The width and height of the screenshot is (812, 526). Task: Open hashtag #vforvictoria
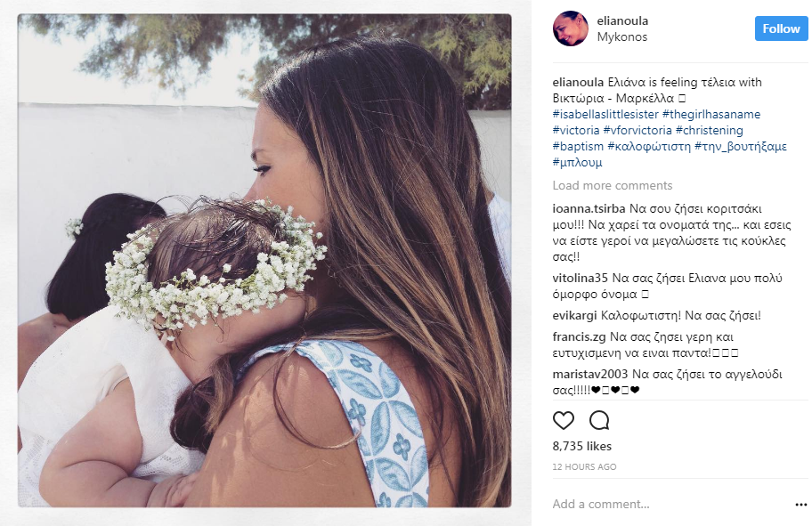tap(637, 131)
